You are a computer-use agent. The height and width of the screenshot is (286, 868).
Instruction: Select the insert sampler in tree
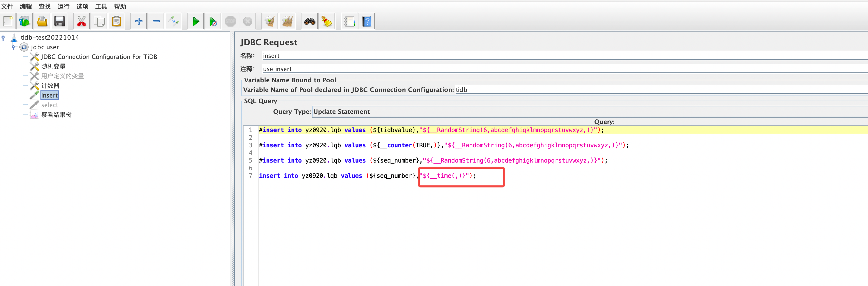50,96
